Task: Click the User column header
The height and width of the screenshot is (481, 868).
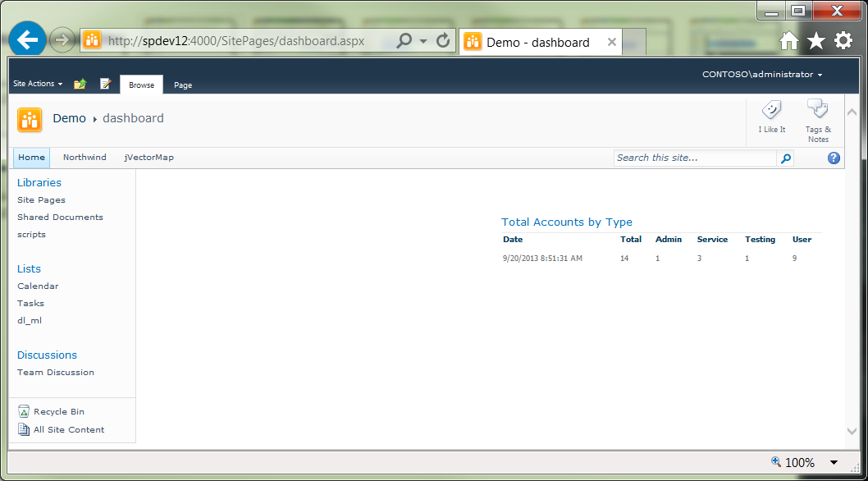Action: pyautogui.click(x=802, y=240)
